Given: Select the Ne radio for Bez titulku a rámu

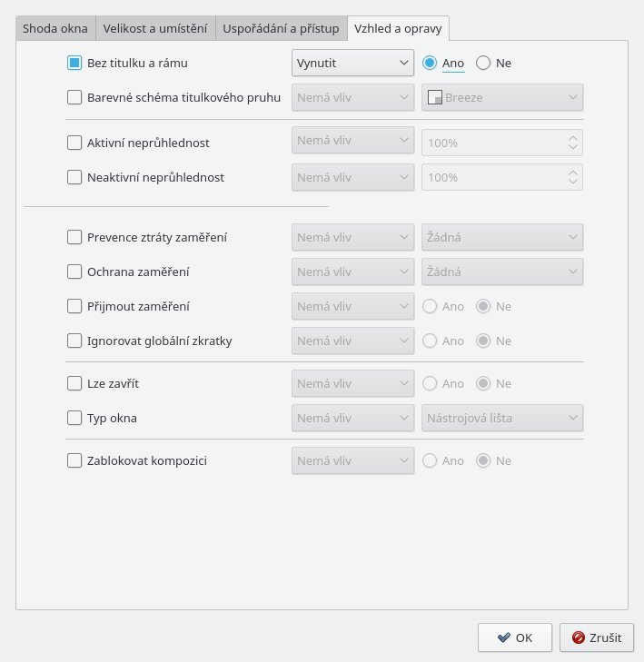Looking at the screenshot, I should [483, 63].
